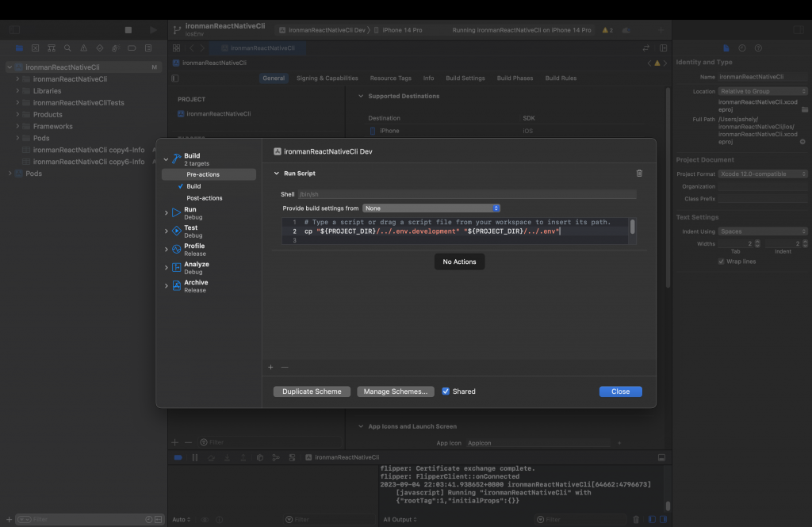This screenshot has height=527, width=812.
Task: Open the Find navigator magnifier icon
Action: (x=67, y=48)
